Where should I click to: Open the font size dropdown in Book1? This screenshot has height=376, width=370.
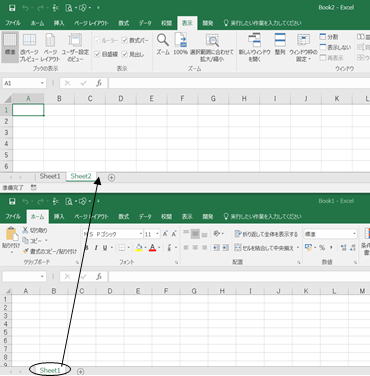pos(157,234)
